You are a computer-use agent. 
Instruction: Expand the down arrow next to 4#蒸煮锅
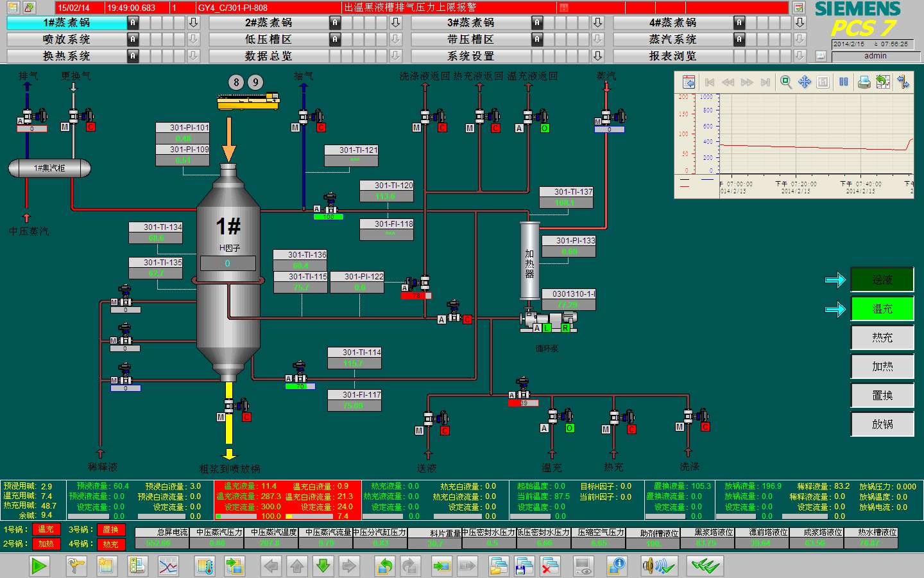click(x=800, y=22)
